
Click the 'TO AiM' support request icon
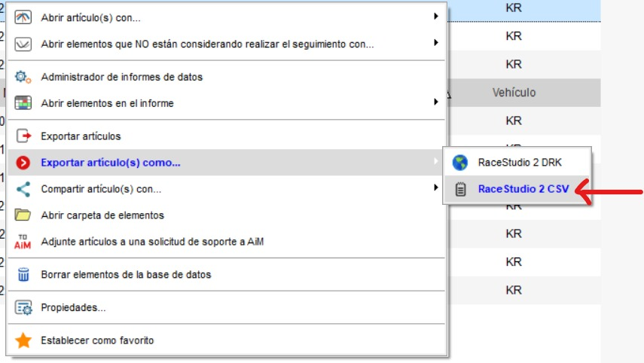tap(23, 242)
